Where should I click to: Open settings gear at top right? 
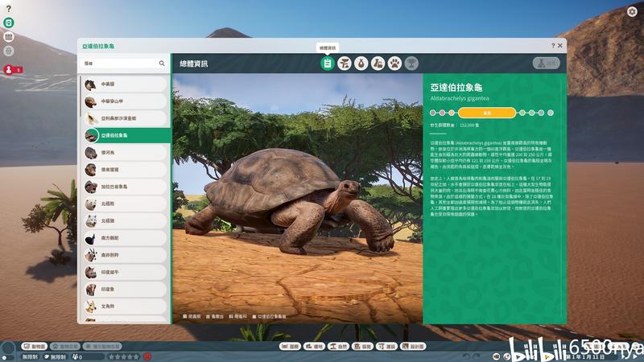click(x=632, y=11)
